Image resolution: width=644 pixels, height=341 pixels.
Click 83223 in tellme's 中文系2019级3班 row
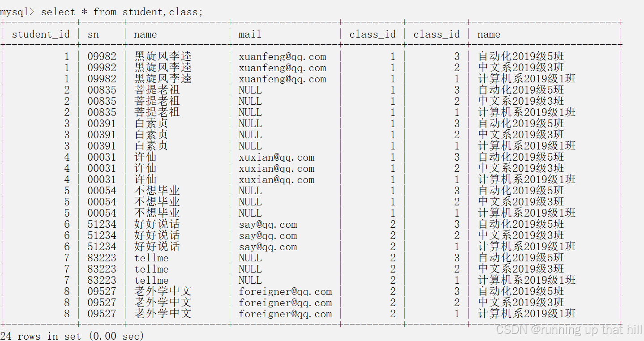tap(102, 269)
